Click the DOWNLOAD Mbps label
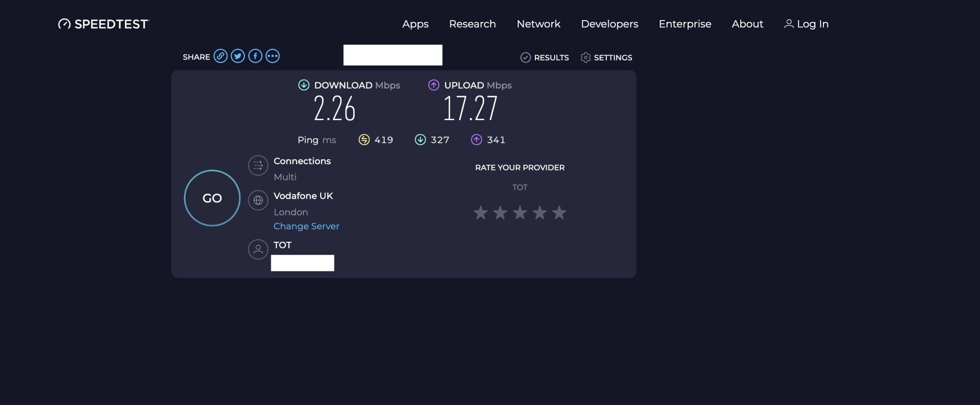 357,85
